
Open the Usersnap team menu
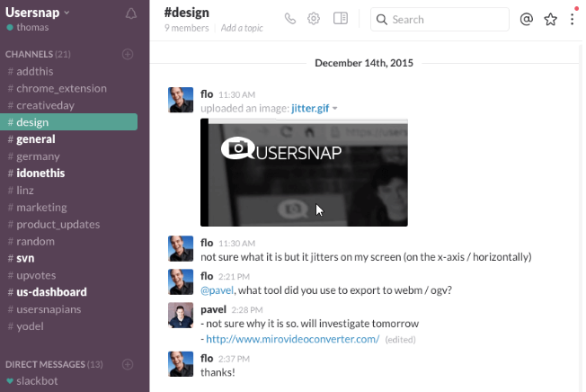point(38,13)
